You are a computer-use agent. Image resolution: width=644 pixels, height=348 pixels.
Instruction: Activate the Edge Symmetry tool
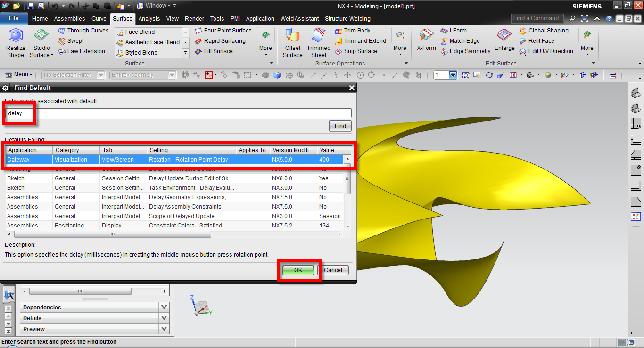465,51
